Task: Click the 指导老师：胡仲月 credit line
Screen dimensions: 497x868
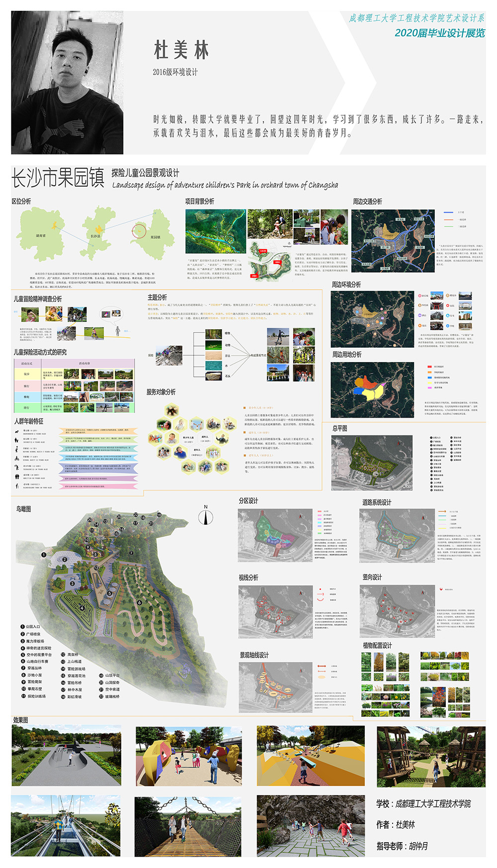Action: coord(402,846)
